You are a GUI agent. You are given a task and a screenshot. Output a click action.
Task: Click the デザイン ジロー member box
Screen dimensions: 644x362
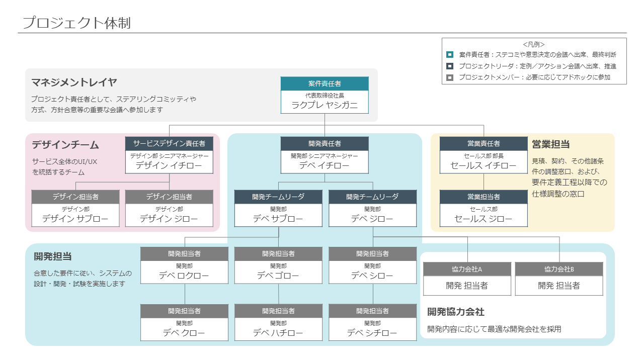click(x=169, y=208)
